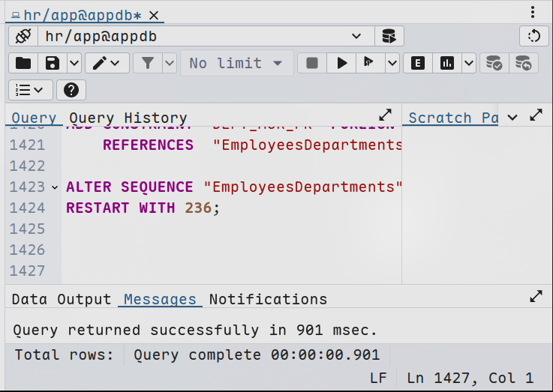The image size is (553, 392).
Task: Switch to the Data Output tab
Action: (62, 299)
